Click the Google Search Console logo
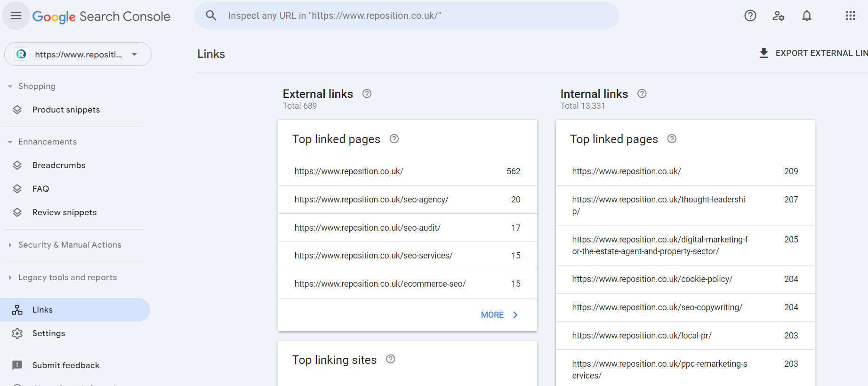 coord(101,16)
